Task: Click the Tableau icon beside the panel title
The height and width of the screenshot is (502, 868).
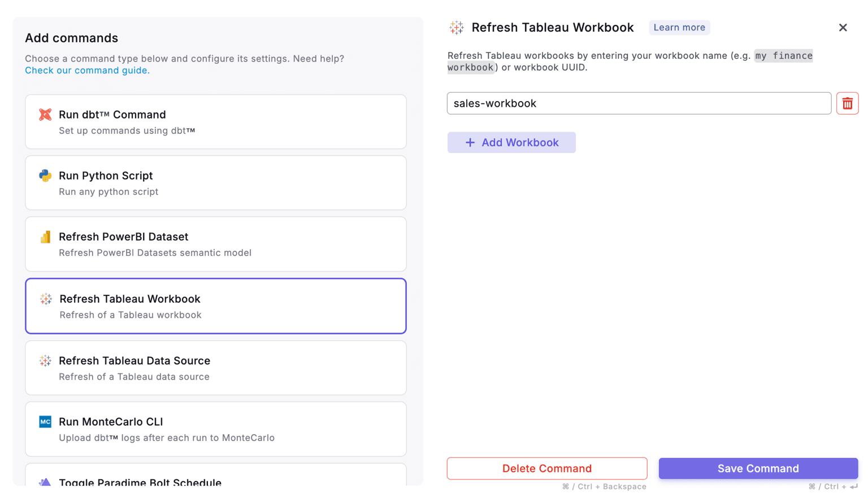Action: tap(456, 27)
